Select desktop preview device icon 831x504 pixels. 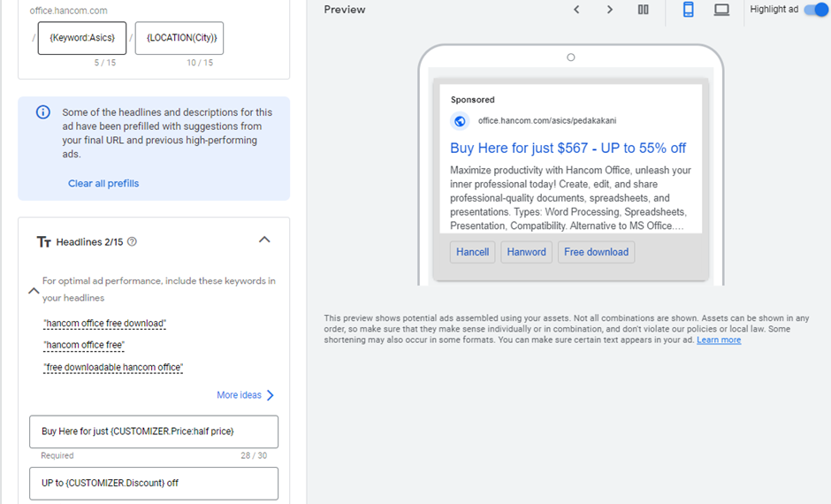[721, 10]
